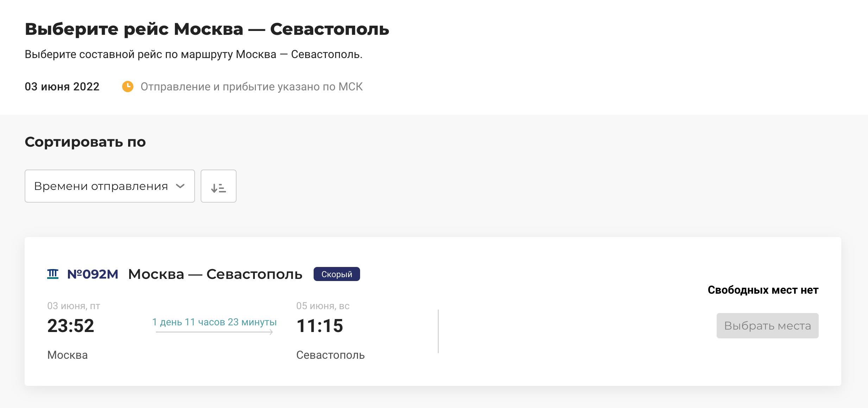
Task: Click the chevron in the sort dropdown
Action: pyautogui.click(x=180, y=186)
